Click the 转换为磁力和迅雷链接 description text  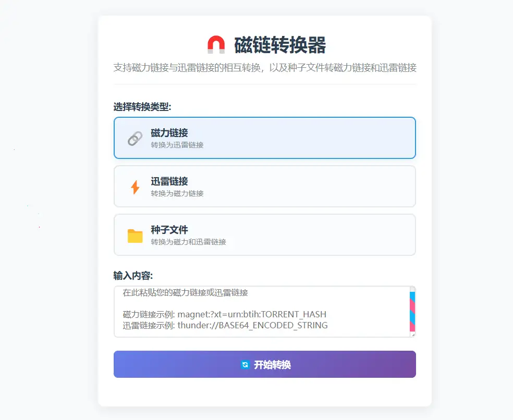point(188,242)
